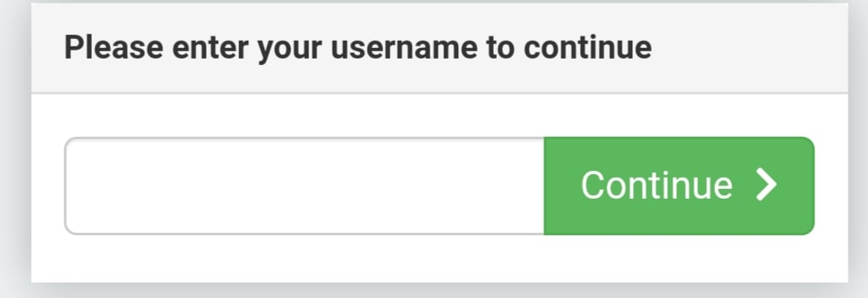
Task: Click the green Continue button
Action: (679, 186)
